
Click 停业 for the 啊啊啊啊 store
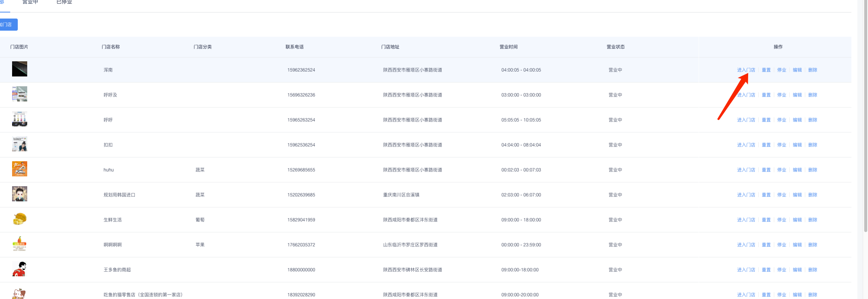[x=781, y=245]
